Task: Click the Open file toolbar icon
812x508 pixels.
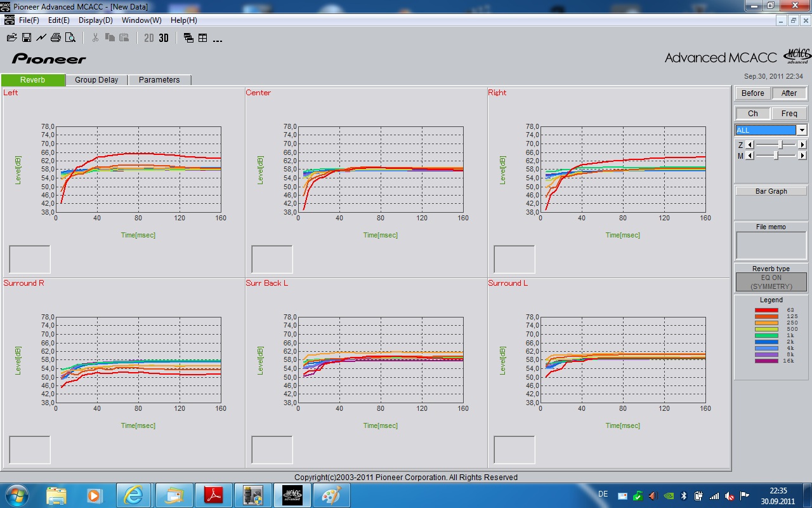Action: (x=11, y=38)
